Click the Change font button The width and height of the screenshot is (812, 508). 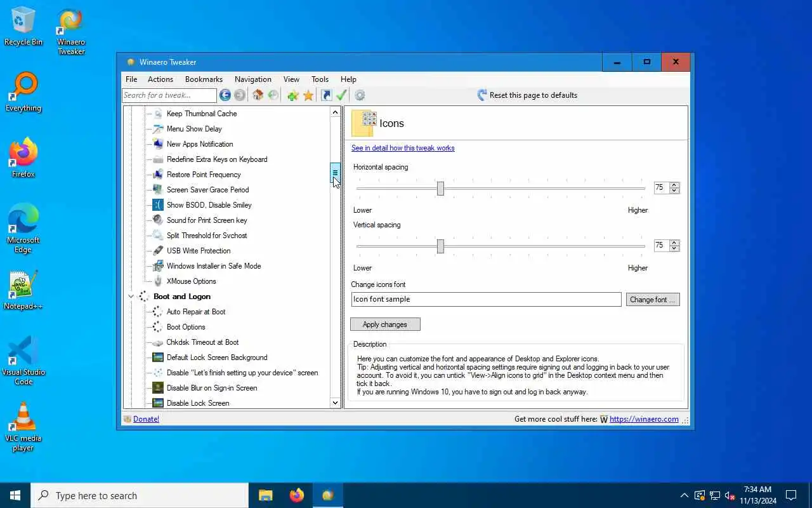[653, 300]
